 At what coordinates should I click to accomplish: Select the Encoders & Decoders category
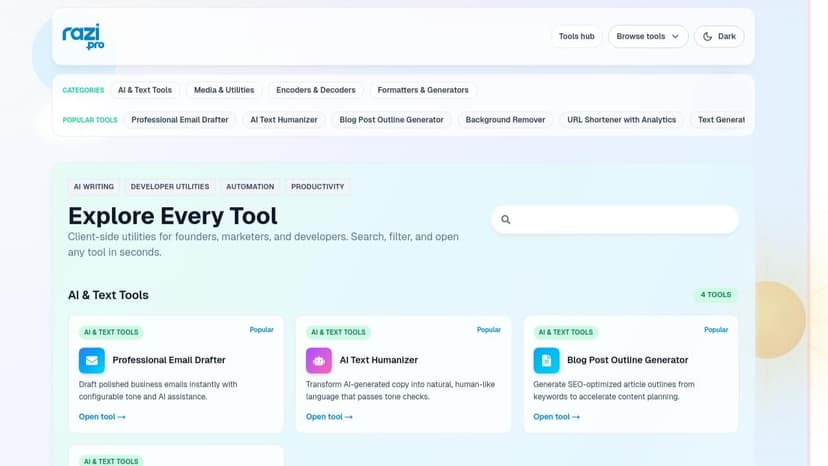pos(316,90)
